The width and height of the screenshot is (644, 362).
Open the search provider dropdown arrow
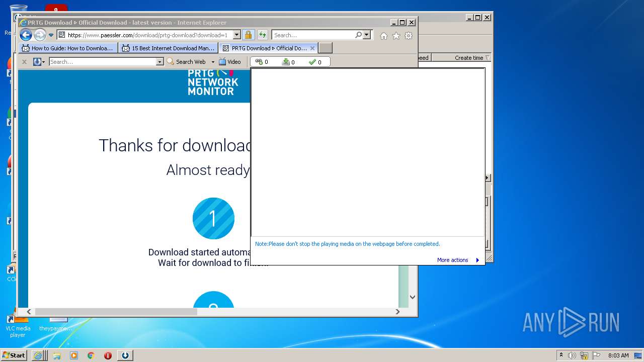click(366, 35)
